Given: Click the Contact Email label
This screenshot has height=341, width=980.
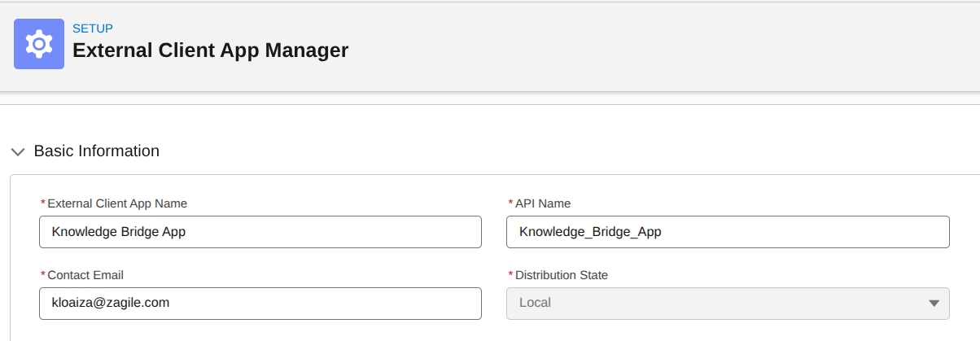Looking at the screenshot, I should click(85, 275).
